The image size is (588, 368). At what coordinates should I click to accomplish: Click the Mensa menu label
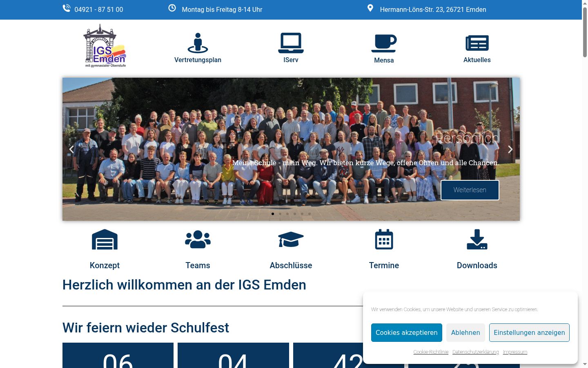(x=384, y=60)
